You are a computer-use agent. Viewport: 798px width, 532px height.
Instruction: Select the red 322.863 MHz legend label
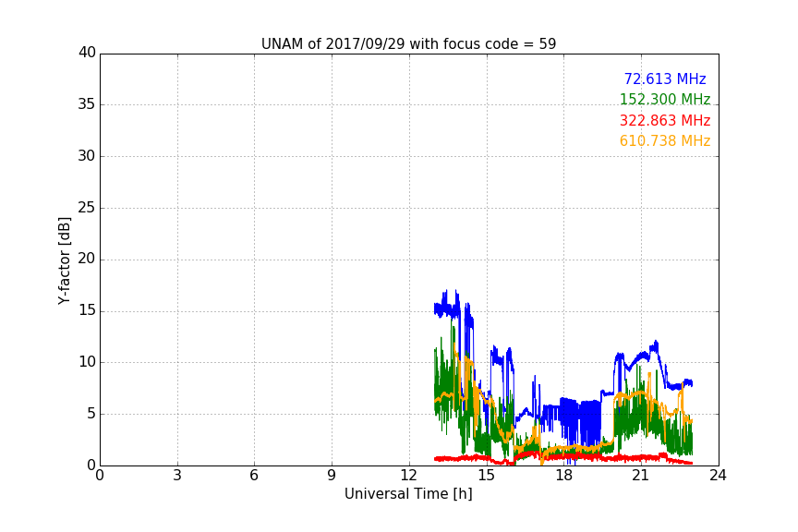tap(665, 121)
